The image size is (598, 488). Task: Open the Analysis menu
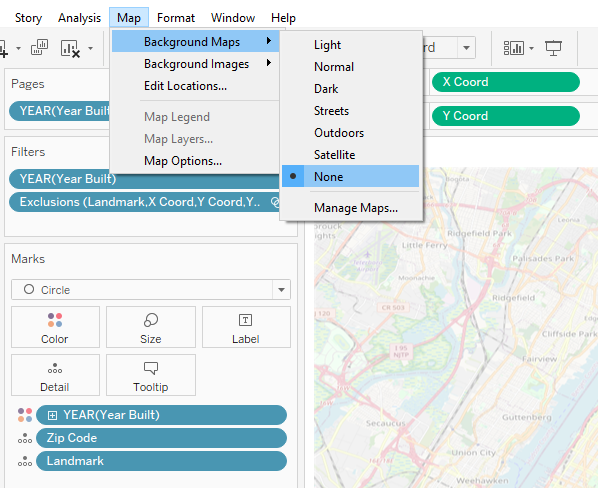click(x=79, y=18)
